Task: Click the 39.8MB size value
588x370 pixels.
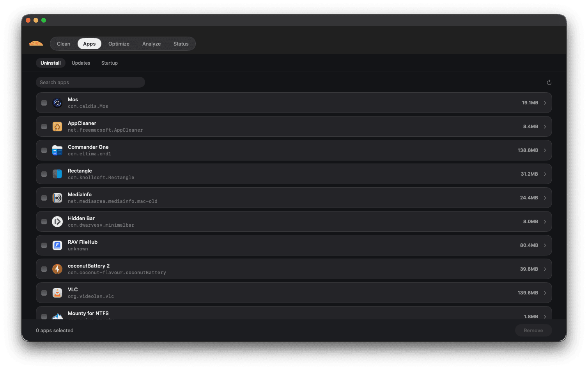Action: (529, 269)
